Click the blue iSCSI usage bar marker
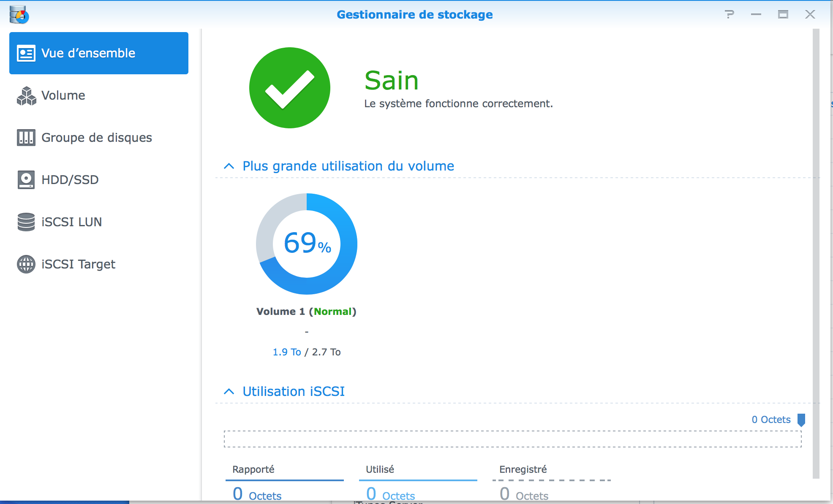 coord(801,420)
